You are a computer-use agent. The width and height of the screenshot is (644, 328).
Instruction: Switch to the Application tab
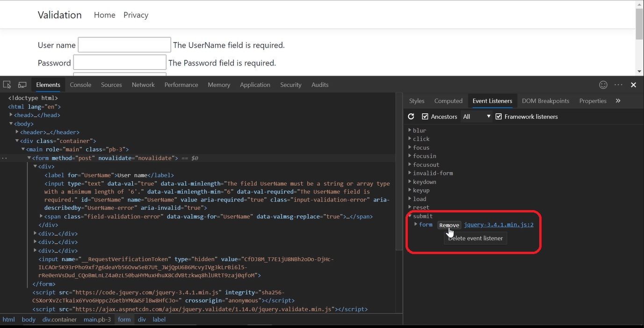(255, 85)
